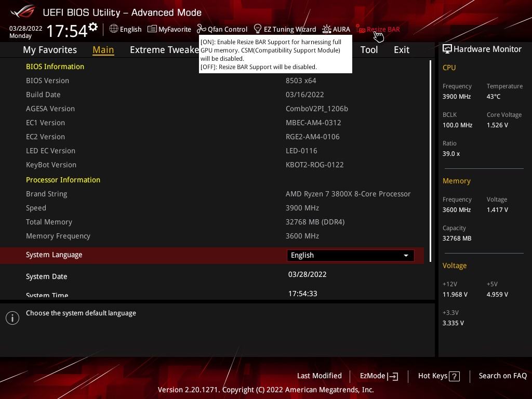This screenshot has width=532, height=399.
Task: Open the Tool tab
Action: (x=369, y=50)
